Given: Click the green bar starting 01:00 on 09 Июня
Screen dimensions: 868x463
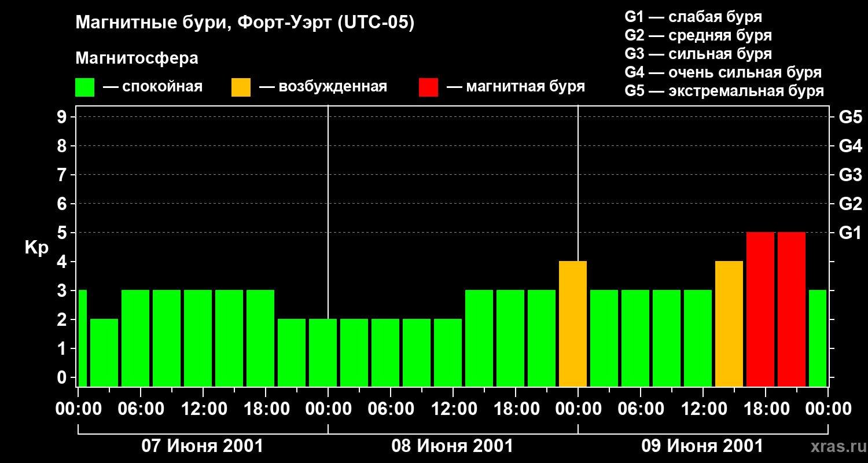Looking at the screenshot, I should click(x=604, y=339).
